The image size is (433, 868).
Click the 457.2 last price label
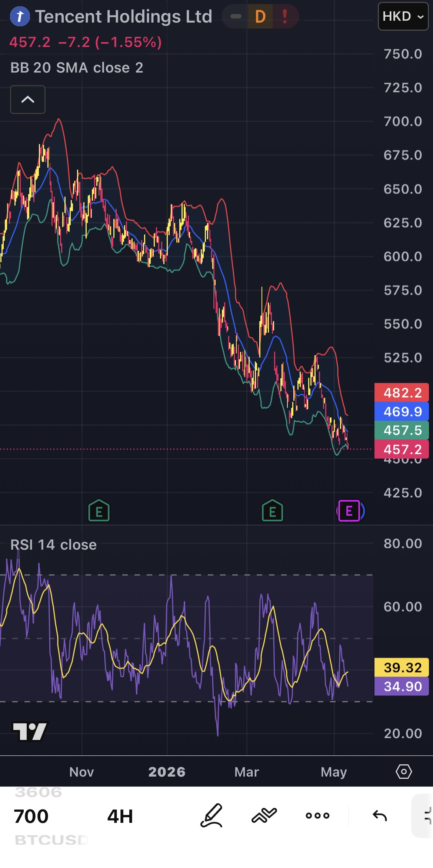point(402,449)
